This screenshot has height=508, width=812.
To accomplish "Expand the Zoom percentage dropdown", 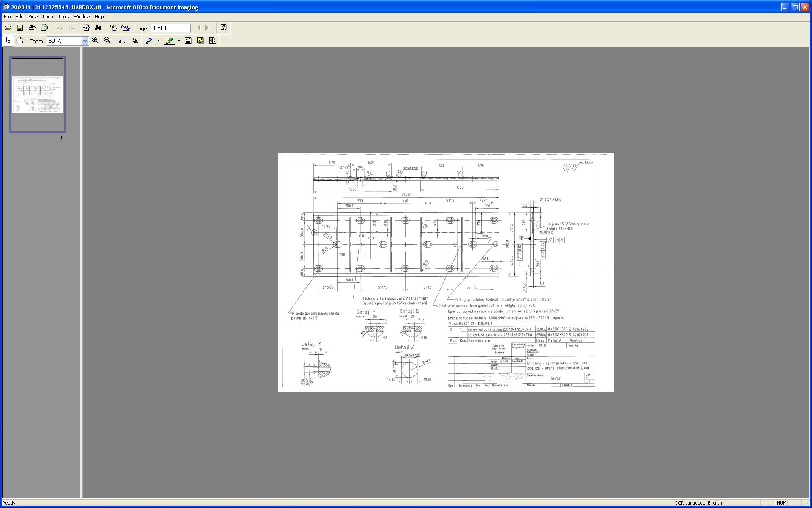I will coord(85,41).
